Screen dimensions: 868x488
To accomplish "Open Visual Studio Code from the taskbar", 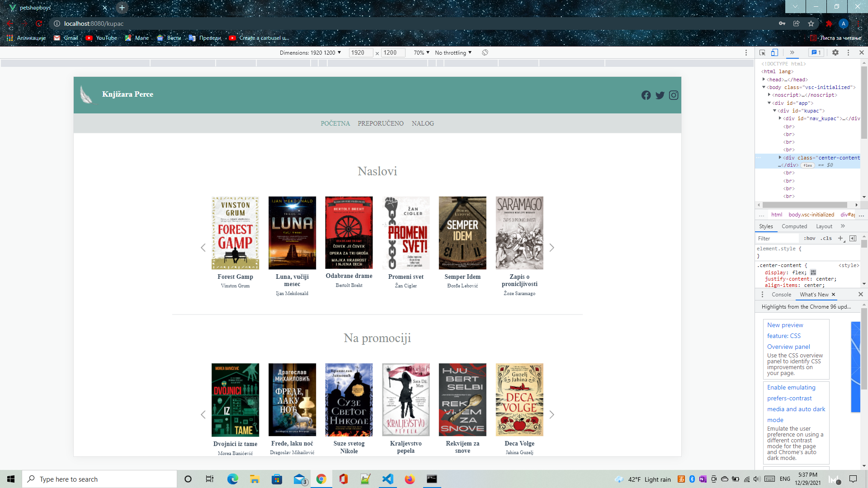I will tap(388, 479).
